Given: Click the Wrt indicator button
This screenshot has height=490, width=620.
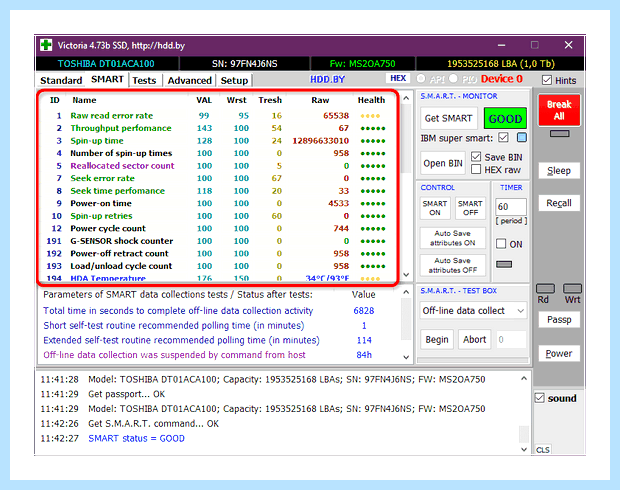Looking at the screenshot, I should pos(572,289).
